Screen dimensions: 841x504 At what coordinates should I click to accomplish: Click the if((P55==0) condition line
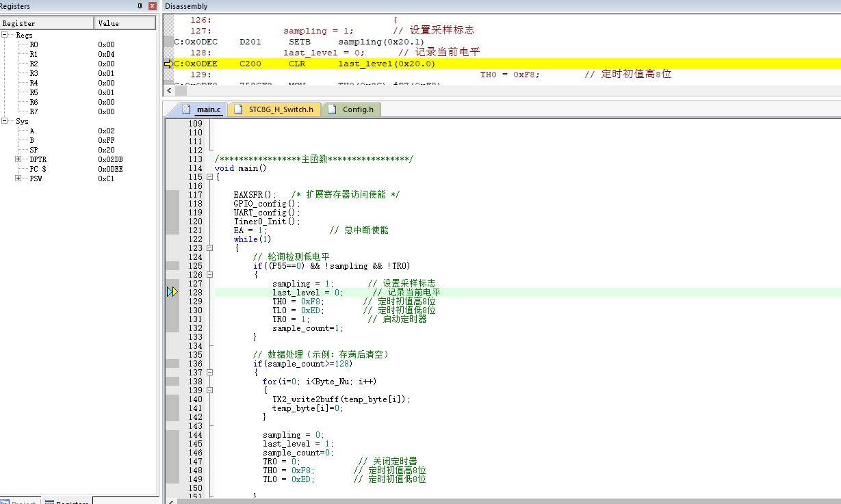tap(331, 266)
